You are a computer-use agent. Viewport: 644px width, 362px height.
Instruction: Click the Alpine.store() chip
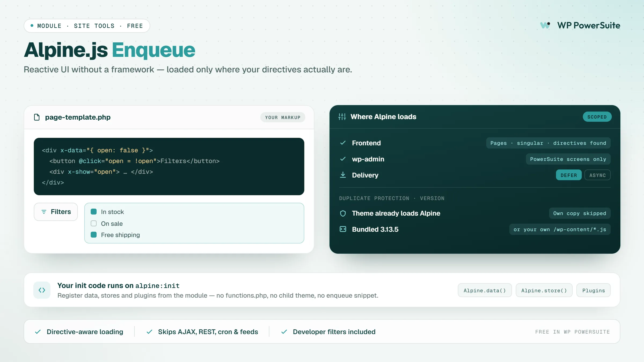click(x=544, y=290)
